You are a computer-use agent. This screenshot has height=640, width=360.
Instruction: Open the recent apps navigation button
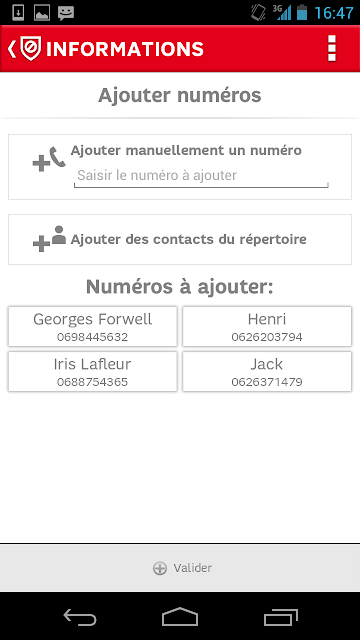click(280, 616)
